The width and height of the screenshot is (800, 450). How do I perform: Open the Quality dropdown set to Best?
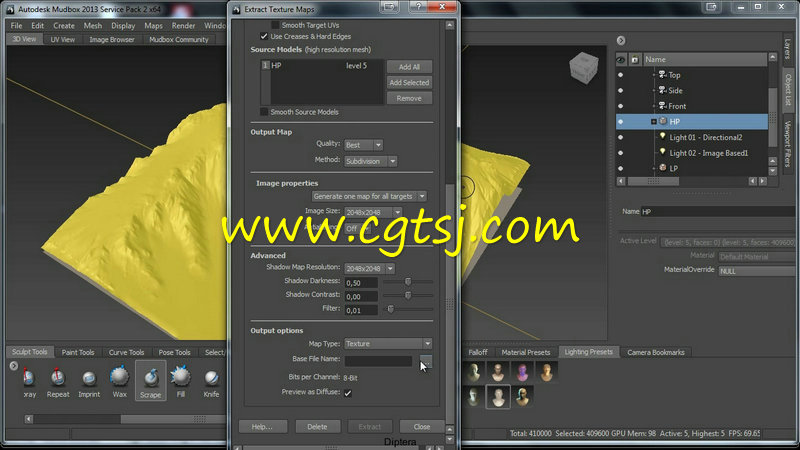click(x=363, y=145)
